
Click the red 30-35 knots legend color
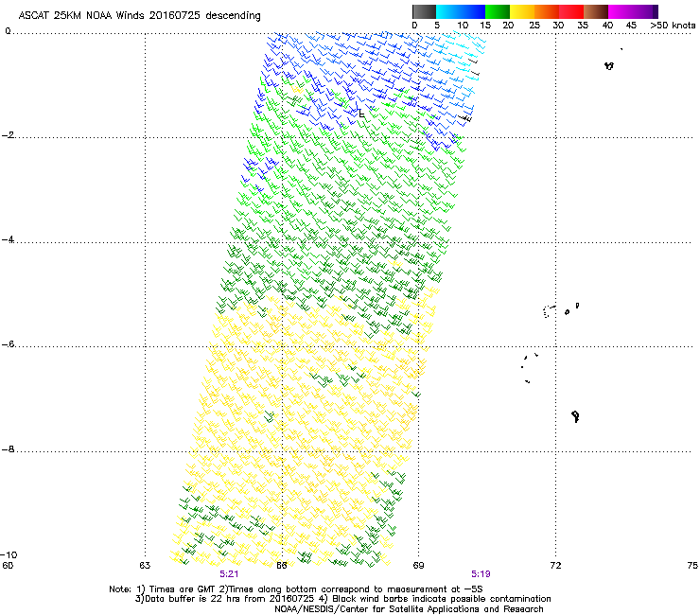571,11
